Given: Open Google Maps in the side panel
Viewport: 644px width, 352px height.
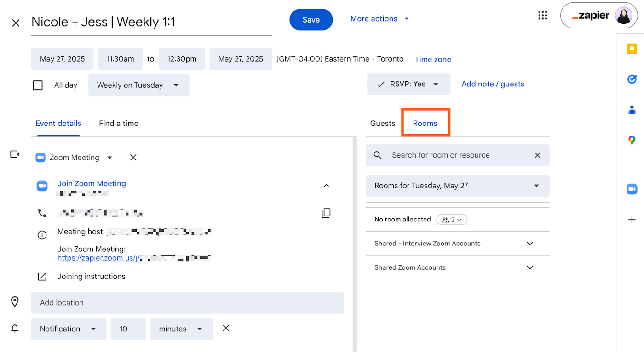Looking at the screenshot, I should 632,141.
